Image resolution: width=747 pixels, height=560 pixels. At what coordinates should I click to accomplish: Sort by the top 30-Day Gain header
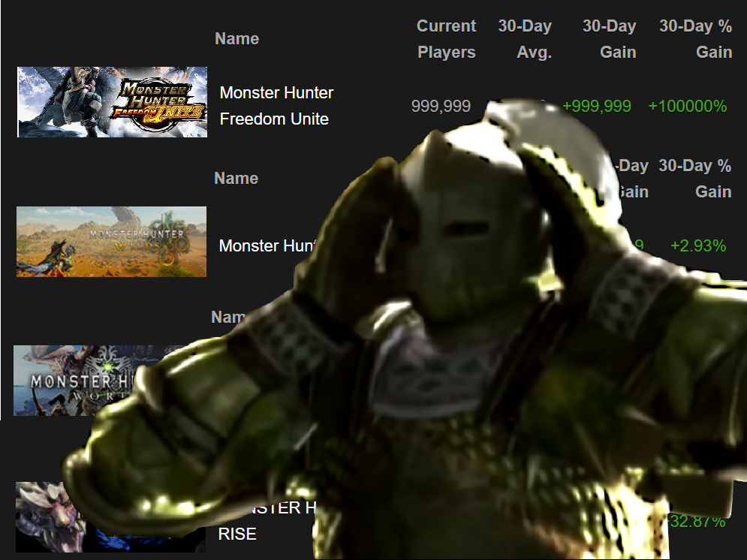click(610, 38)
